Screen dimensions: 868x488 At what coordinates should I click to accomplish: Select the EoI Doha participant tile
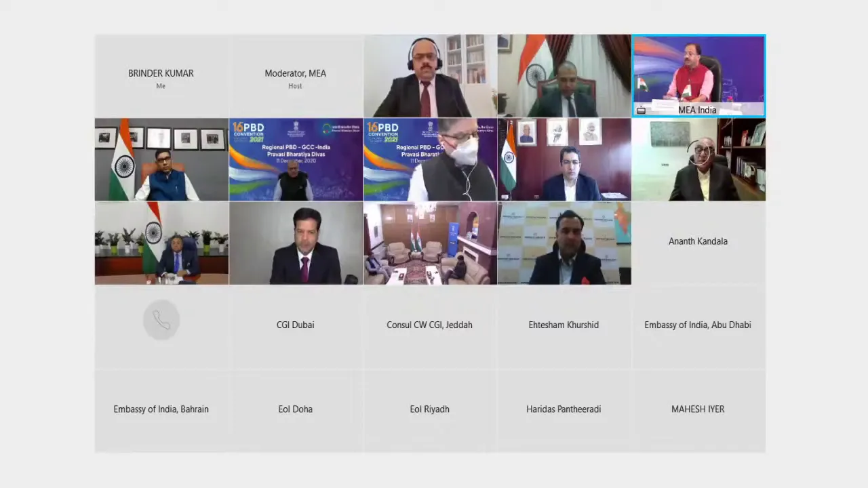(x=296, y=411)
